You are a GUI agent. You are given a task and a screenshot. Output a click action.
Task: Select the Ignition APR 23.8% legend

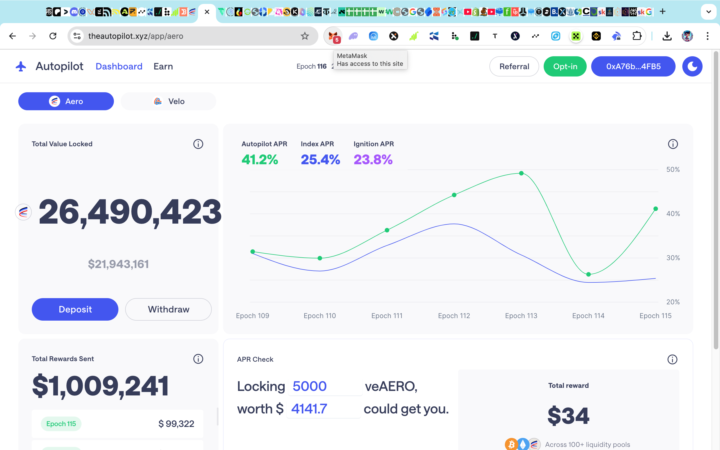pyautogui.click(x=373, y=153)
